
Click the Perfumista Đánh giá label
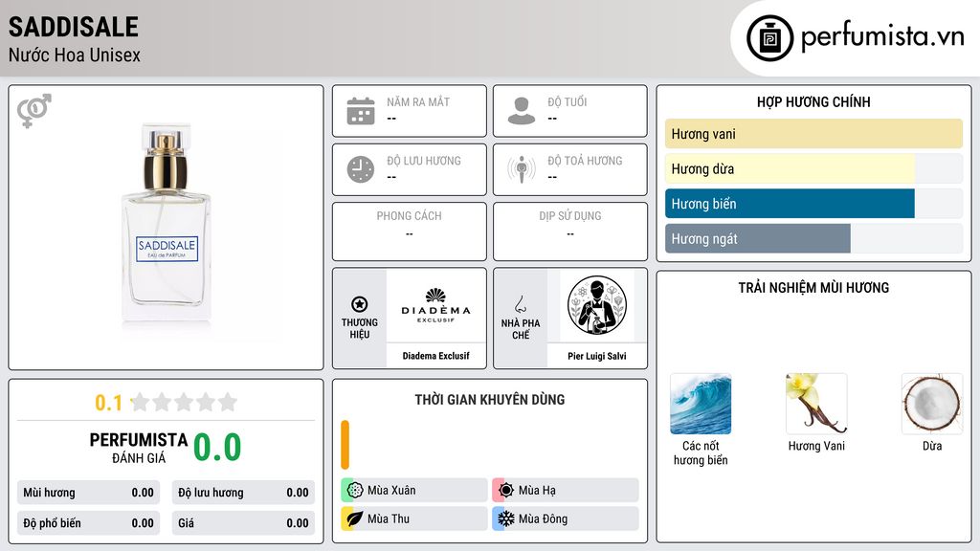[x=139, y=448]
